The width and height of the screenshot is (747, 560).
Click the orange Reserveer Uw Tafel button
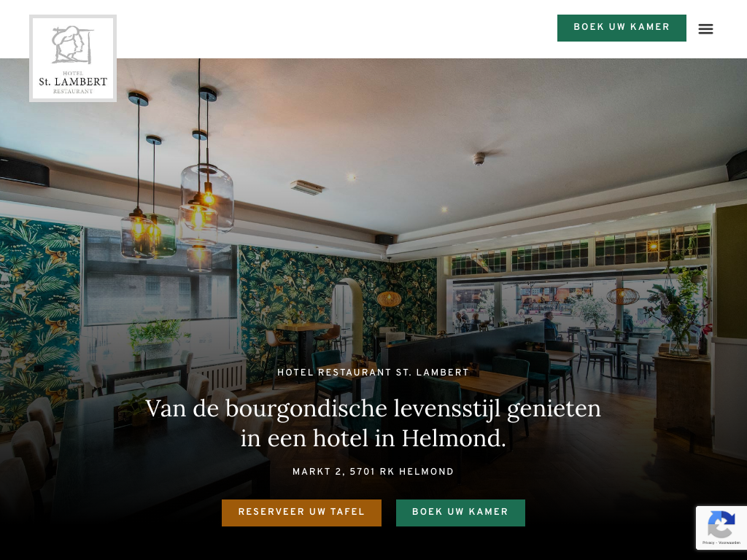301,513
